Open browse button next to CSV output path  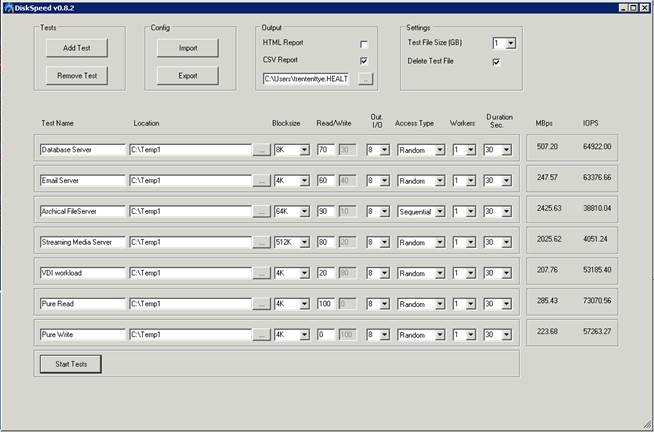click(x=366, y=78)
